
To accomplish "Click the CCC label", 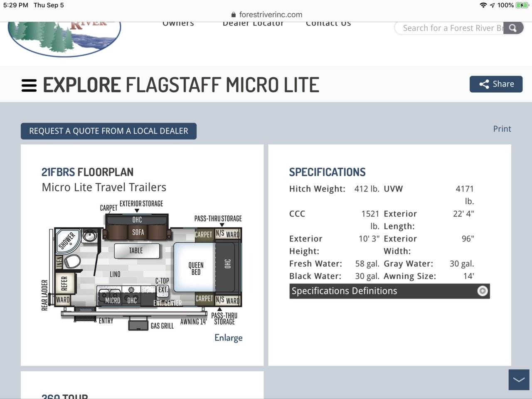I will tap(297, 214).
